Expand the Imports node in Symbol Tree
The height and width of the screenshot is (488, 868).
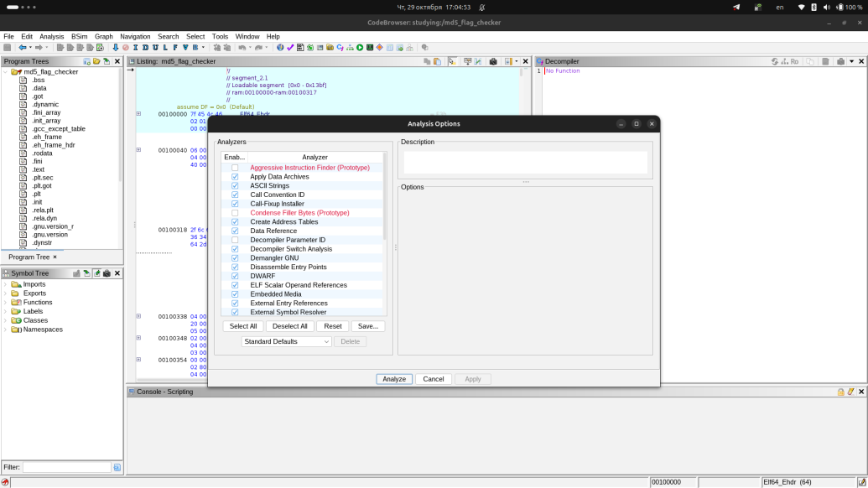coord(6,284)
